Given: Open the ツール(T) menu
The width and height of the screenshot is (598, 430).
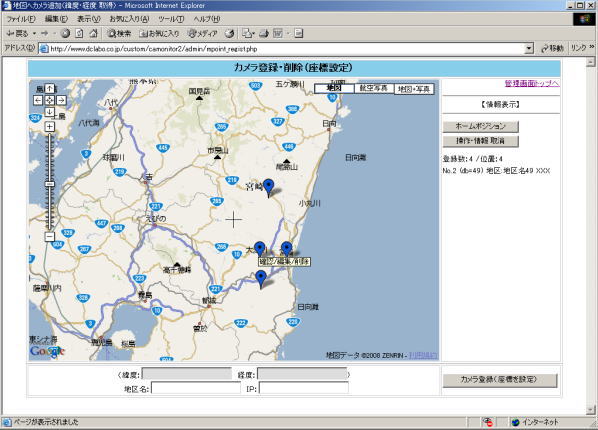Looking at the screenshot, I should click(x=171, y=19).
